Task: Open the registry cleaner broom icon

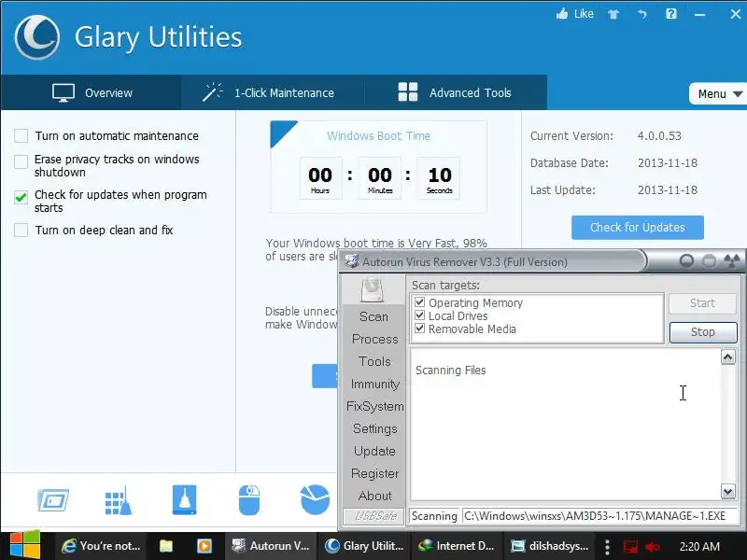Action: coord(119,500)
